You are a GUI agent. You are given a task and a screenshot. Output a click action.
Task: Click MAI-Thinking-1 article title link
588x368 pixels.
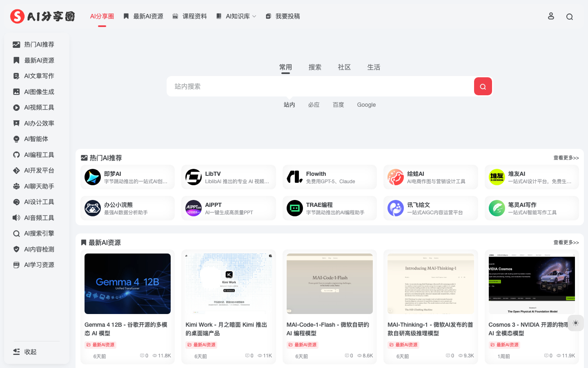[x=430, y=329]
